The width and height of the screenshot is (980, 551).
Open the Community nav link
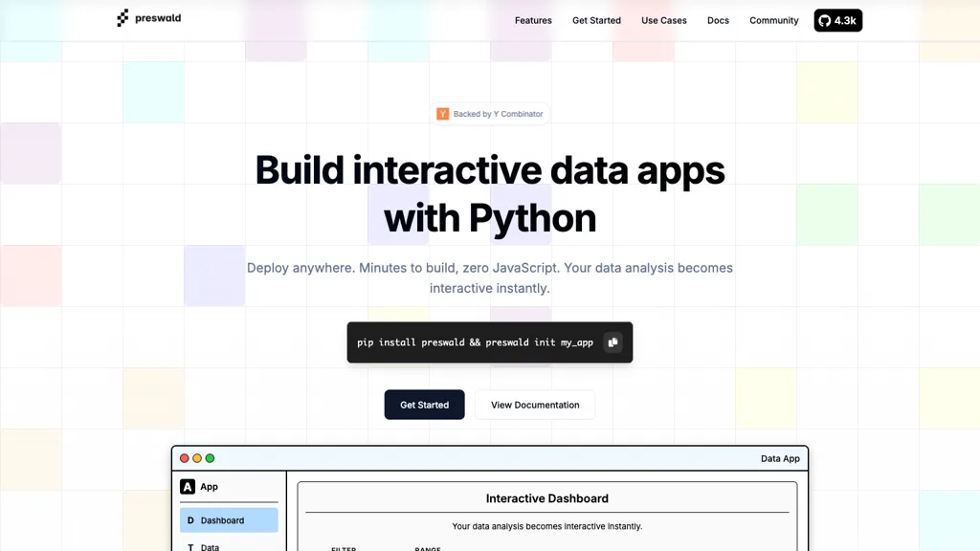tap(773, 21)
